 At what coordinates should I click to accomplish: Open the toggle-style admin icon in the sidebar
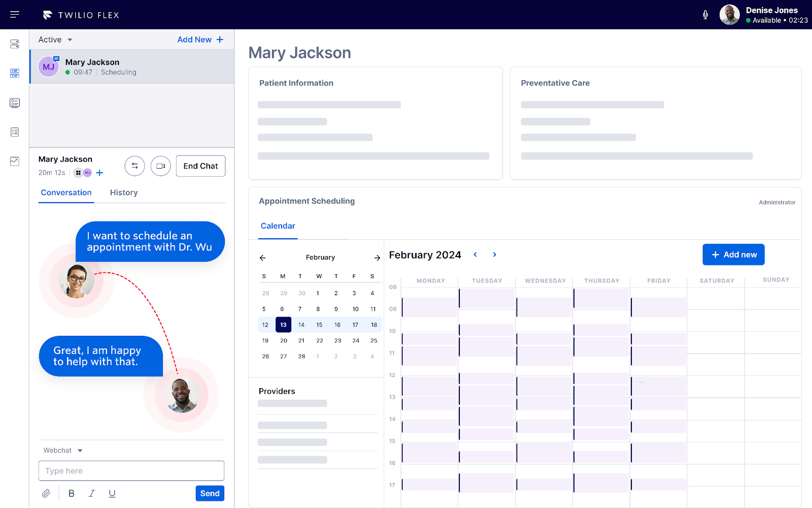coord(15,44)
